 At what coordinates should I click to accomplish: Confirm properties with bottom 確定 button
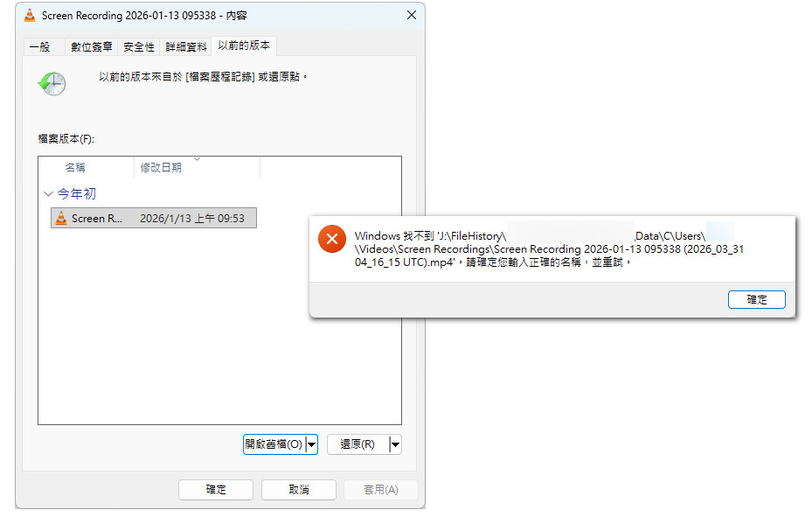point(216,490)
